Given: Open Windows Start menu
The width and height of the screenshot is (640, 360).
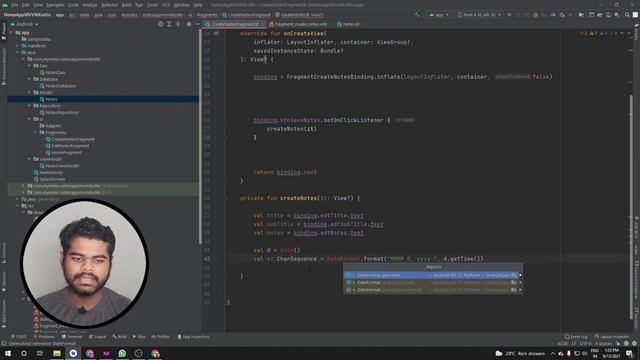Looking at the screenshot, I should (x=8, y=353).
